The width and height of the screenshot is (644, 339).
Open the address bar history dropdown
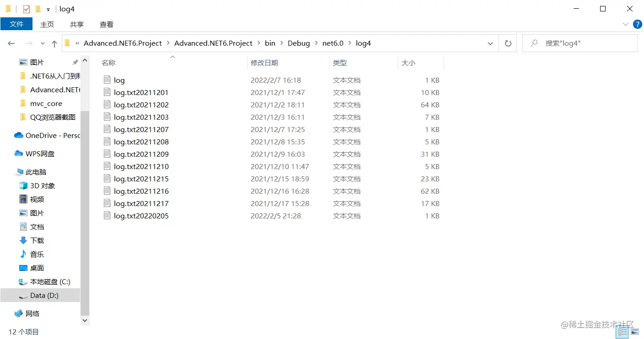pos(490,43)
